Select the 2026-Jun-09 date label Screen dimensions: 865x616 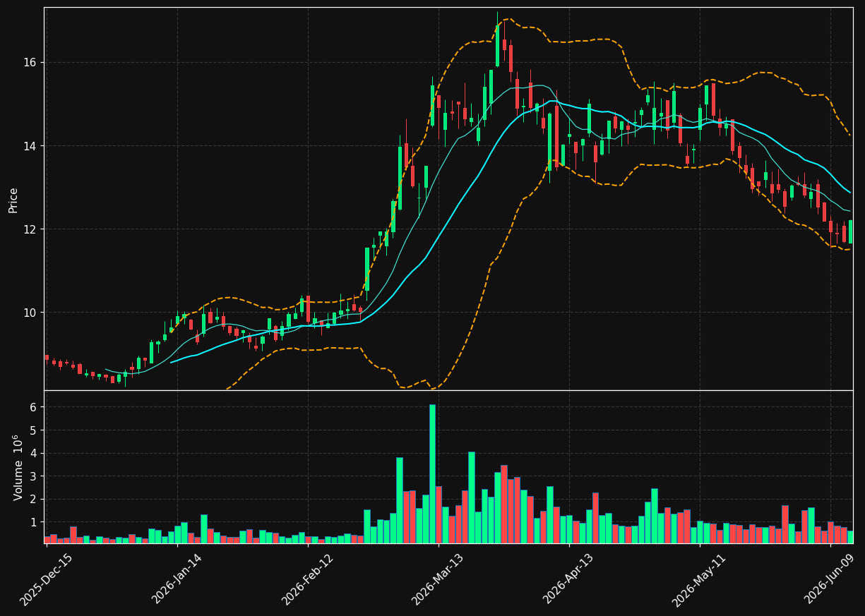point(830,579)
